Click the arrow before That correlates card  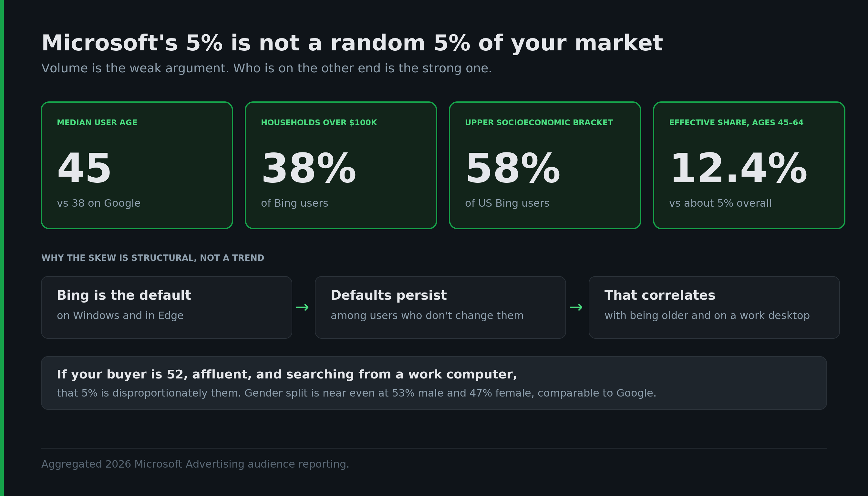coord(576,308)
